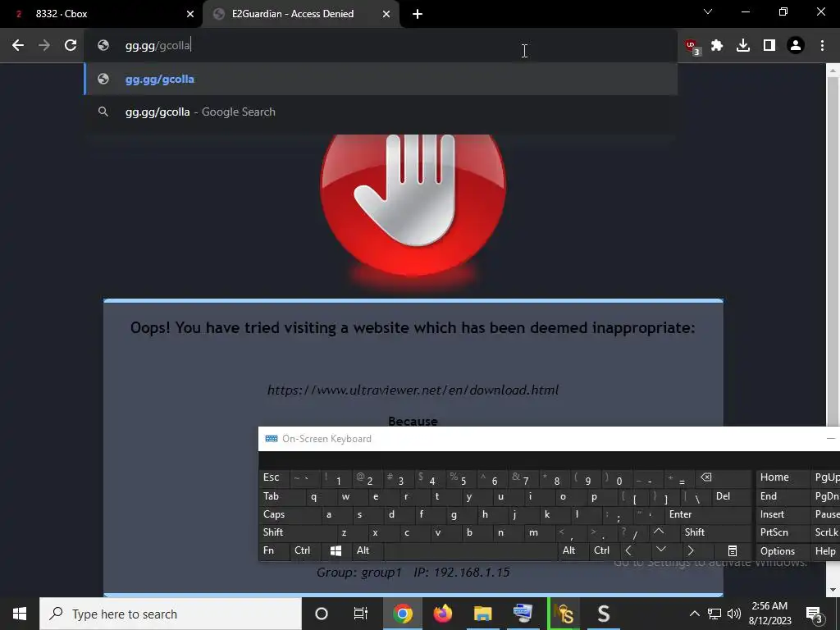
Task: Select the E2Guardian - Access Denied tab
Action: point(301,14)
